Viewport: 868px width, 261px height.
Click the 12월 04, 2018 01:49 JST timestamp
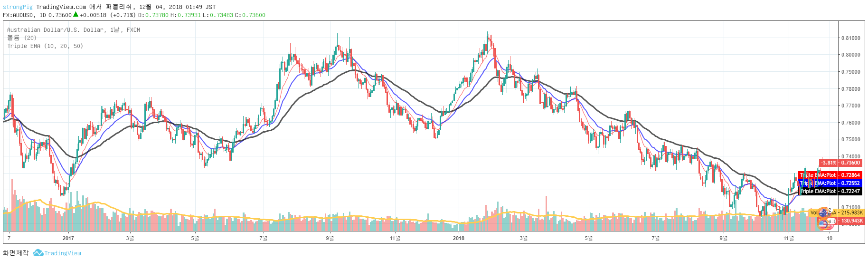(178, 7)
